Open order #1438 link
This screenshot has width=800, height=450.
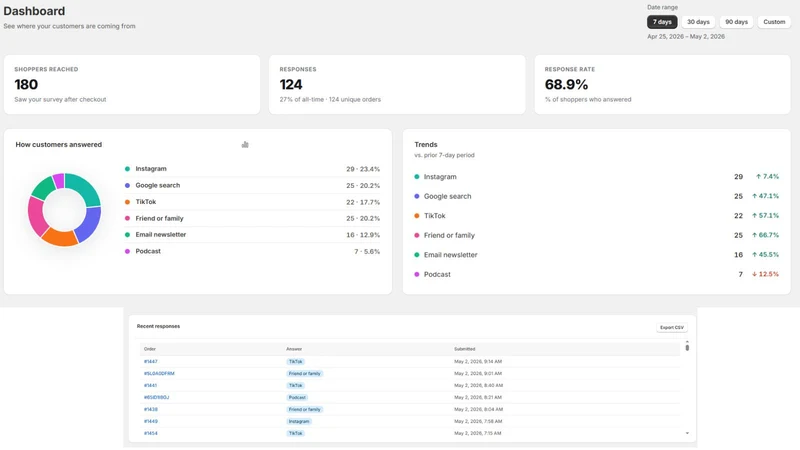click(x=151, y=409)
